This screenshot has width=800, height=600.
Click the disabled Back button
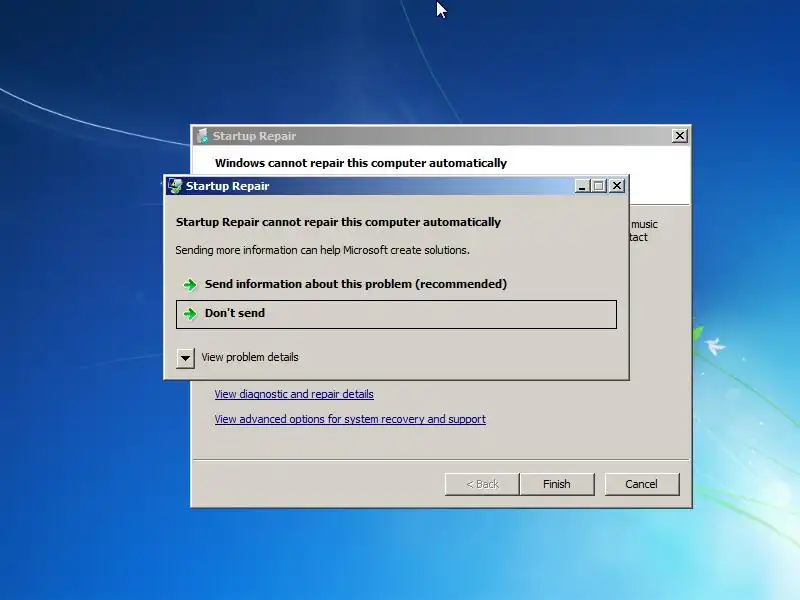tap(482, 484)
